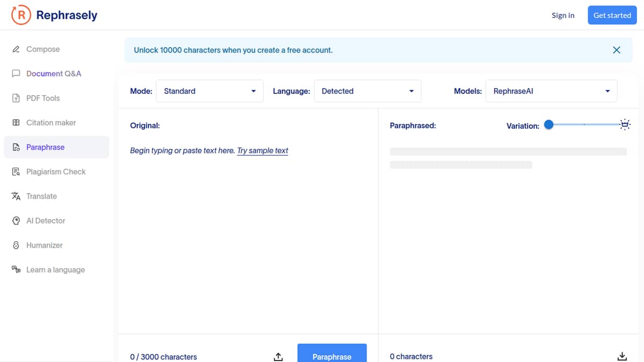The image size is (644, 362).
Task: Click the midpoint of the Variation slider track
Action: click(x=584, y=125)
